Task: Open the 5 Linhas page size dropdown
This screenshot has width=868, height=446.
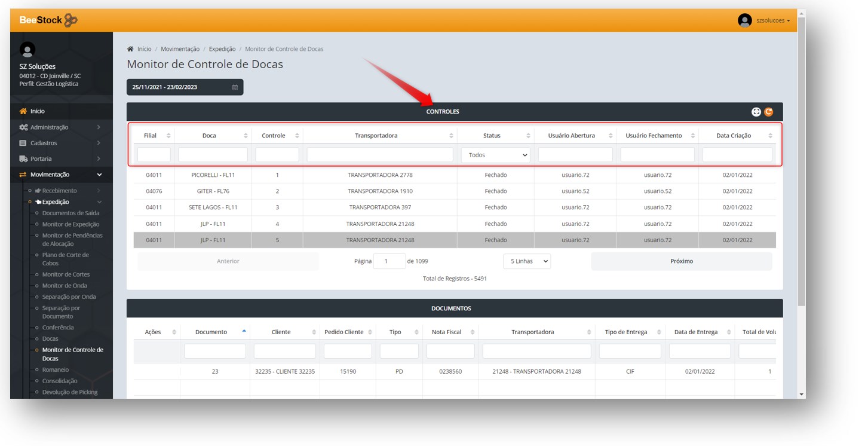Action: pos(526,261)
